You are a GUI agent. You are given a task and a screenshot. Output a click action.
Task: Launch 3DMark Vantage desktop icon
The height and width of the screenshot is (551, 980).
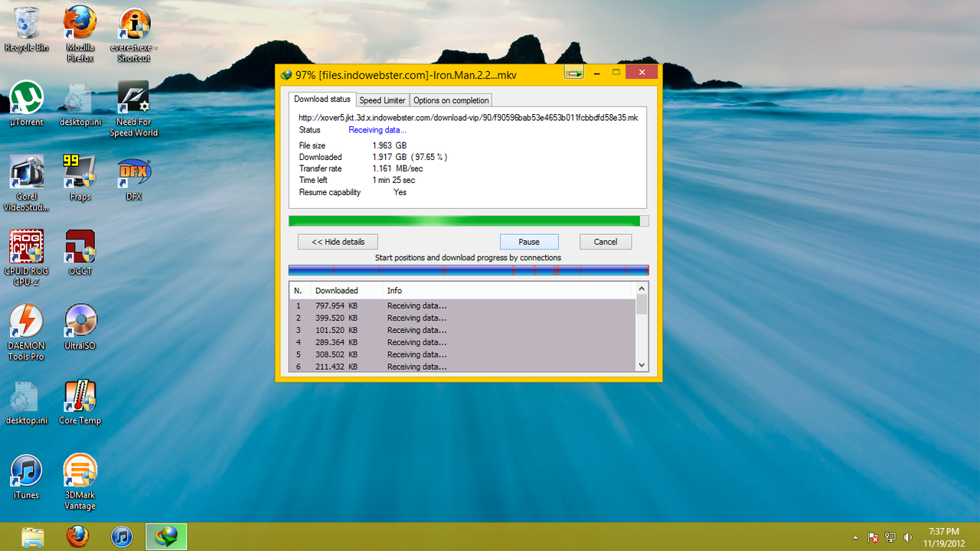pos(80,482)
